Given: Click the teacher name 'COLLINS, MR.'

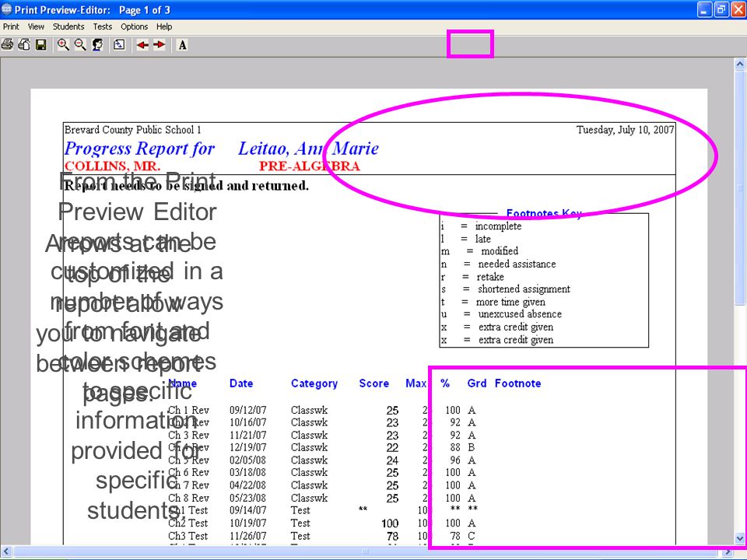Looking at the screenshot, I should click(x=112, y=166).
